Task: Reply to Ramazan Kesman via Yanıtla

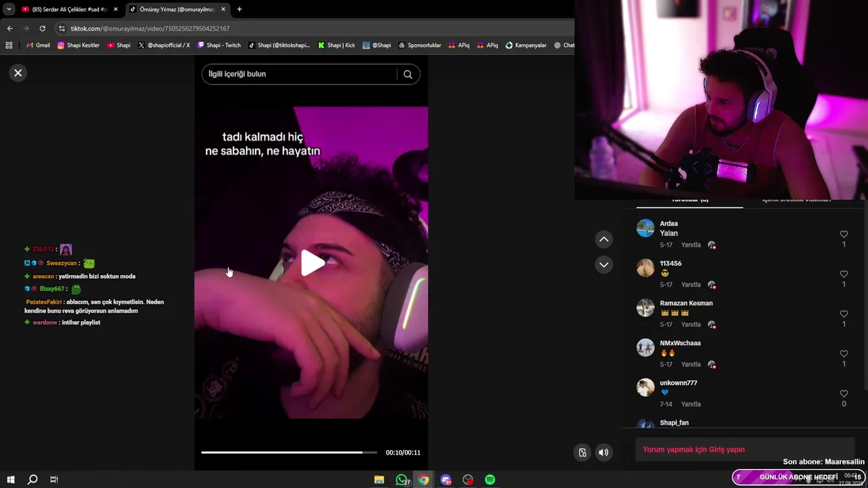Action: click(690, 325)
